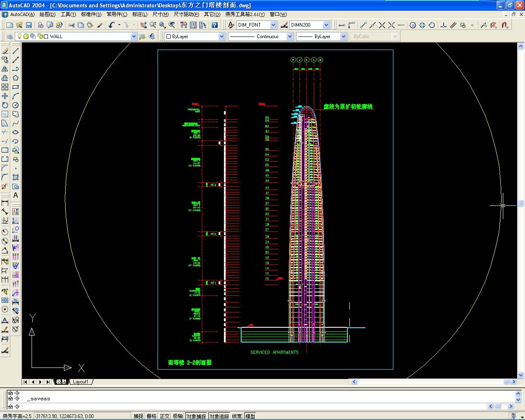Screen dimensions: 525x420
Task: Jump to last layout tab with arrow button
Action: [48, 382]
